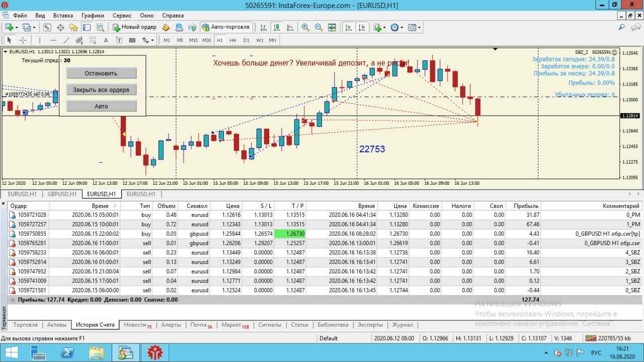Switch to the M1 timeframe
This screenshot has height=362, width=644.
167,40
